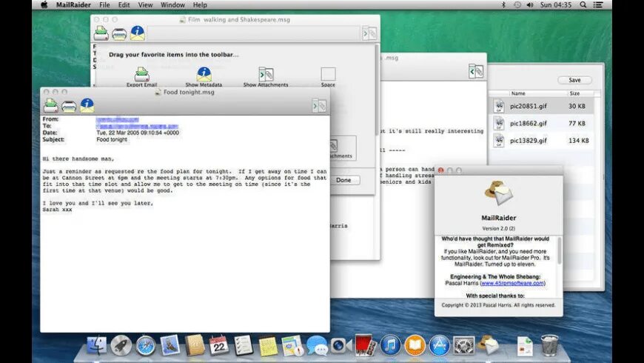
Task: Open the Window menu
Action: point(172,5)
